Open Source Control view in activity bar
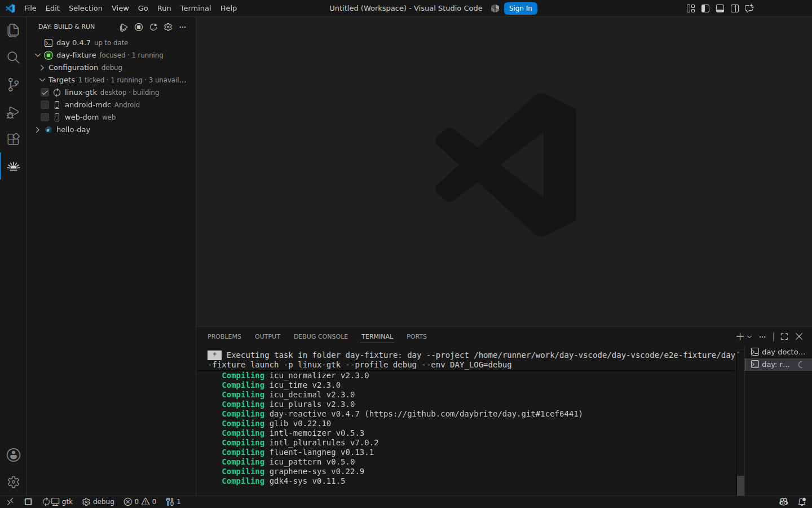Viewport: 812px width, 508px height. [13, 85]
